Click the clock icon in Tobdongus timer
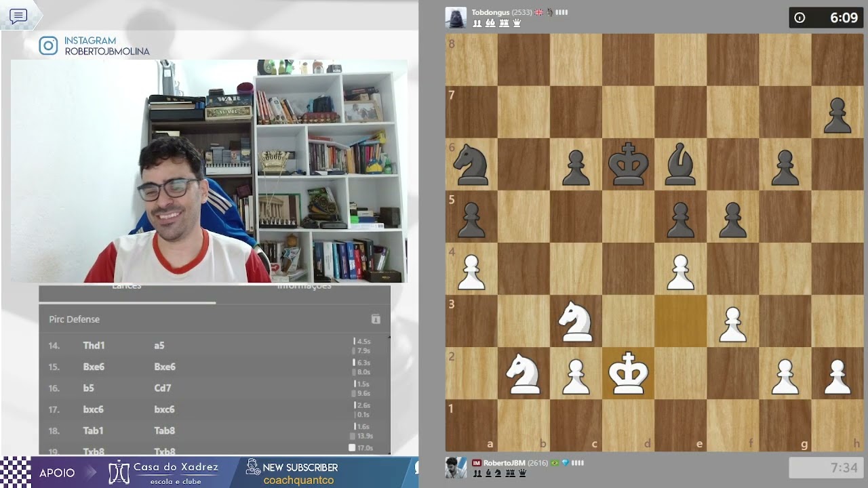 click(800, 18)
